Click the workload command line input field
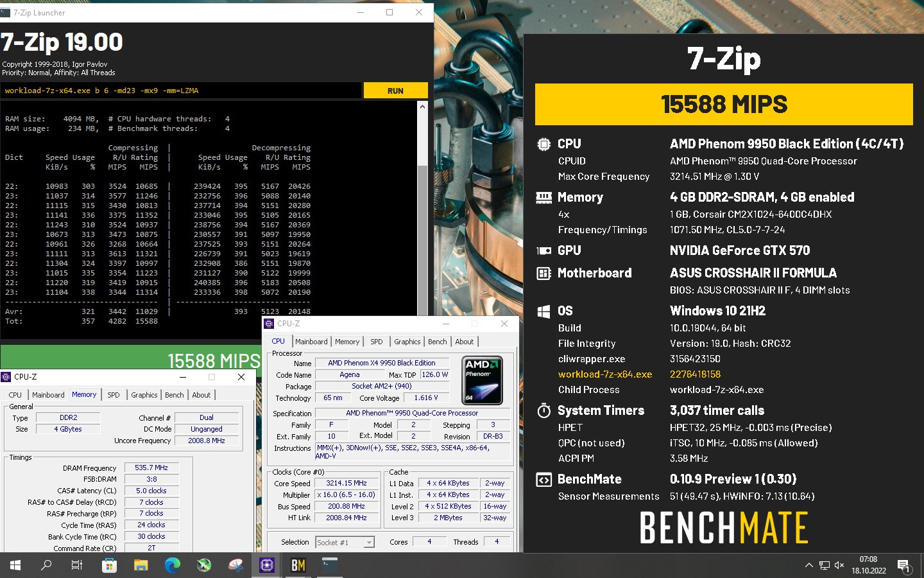The width and height of the screenshot is (924, 578). tap(180, 91)
